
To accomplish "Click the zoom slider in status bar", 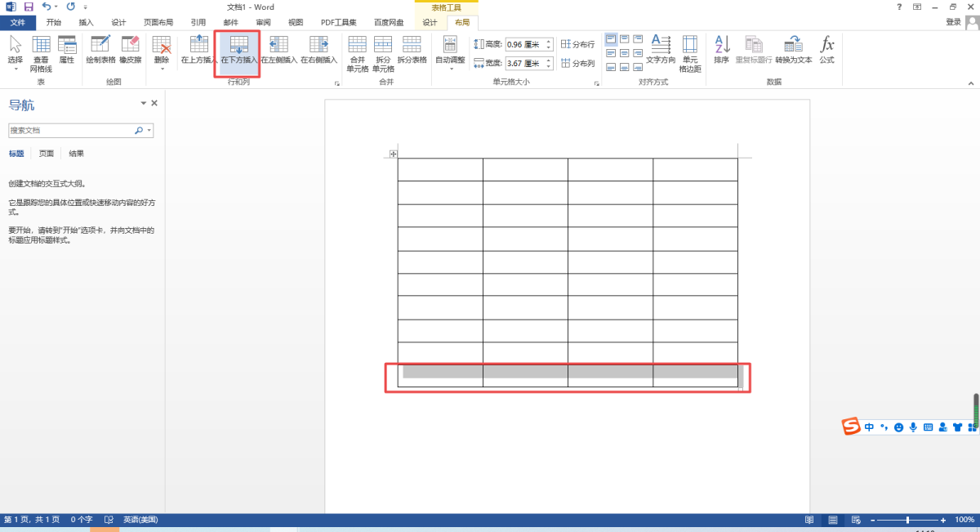I will point(907,520).
